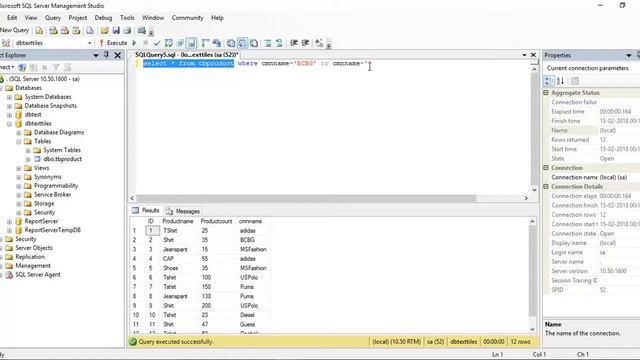Open the Community menu
The width and height of the screenshot is (640, 360).
(x=187, y=18)
